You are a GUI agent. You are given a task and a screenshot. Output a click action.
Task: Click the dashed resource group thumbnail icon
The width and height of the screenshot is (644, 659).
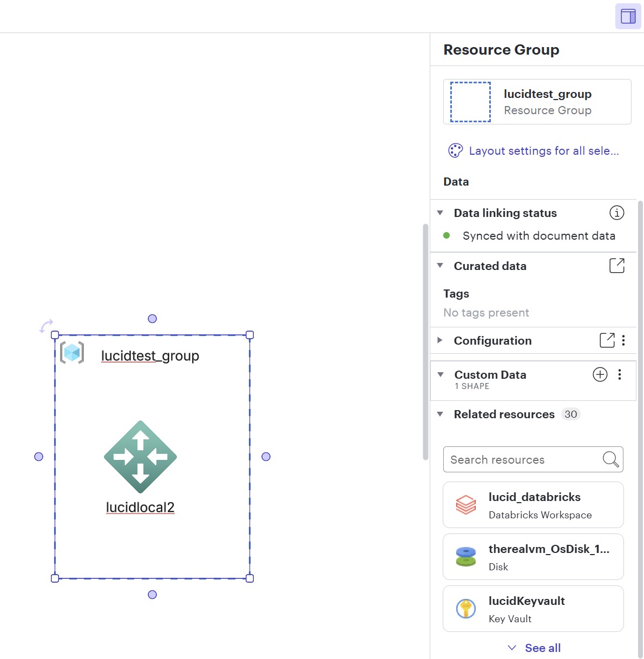(x=471, y=102)
